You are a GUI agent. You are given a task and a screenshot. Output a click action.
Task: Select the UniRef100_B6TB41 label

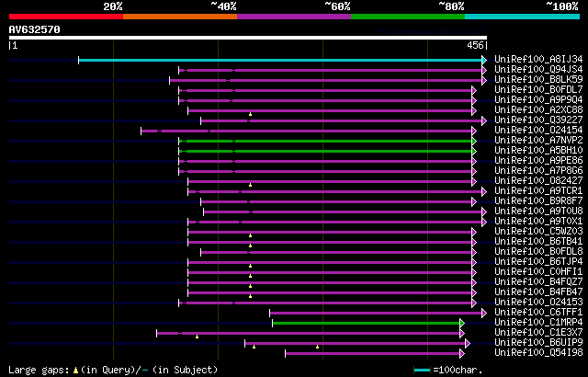point(538,242)
